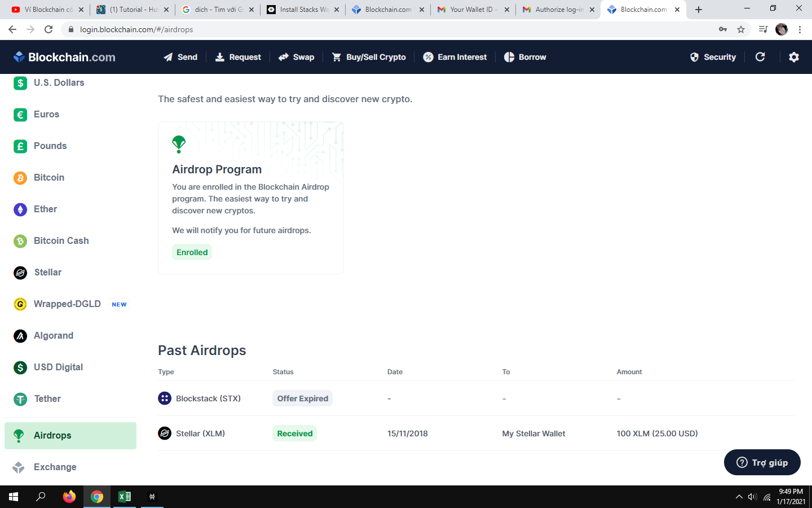Click the Trợ giúp help button
Screen dimensions: 812x508
pyautogui.click(x=762, y=462)
